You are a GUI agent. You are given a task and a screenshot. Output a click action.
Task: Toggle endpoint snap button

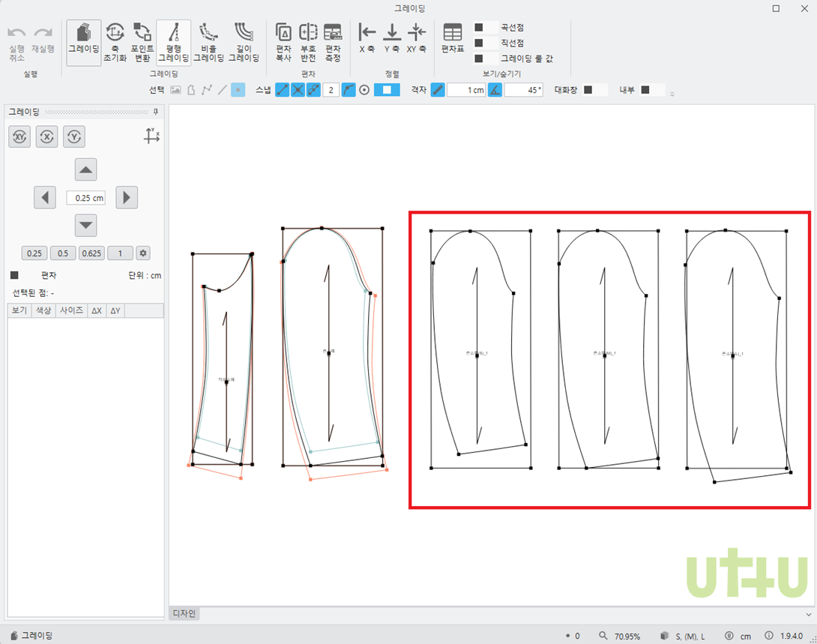(x=282, y=90)
